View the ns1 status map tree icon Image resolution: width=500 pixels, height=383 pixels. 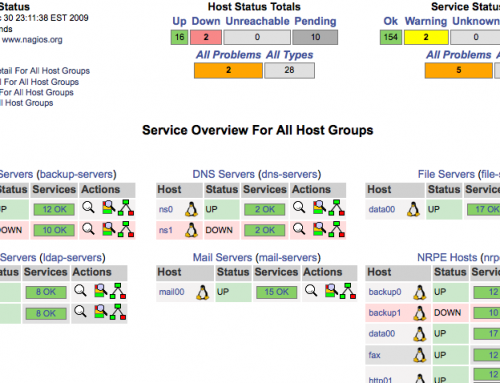[337, 229]
